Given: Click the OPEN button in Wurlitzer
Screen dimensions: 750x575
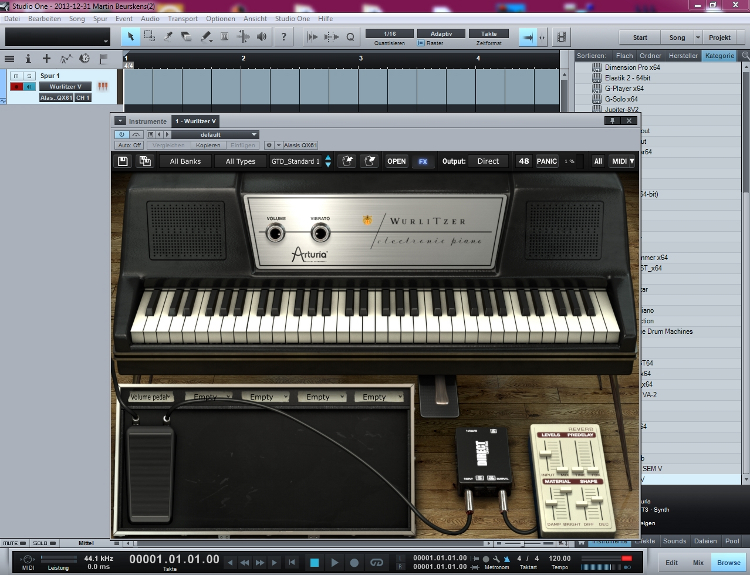Looking at the screenshot, I should tap(397, 161).
